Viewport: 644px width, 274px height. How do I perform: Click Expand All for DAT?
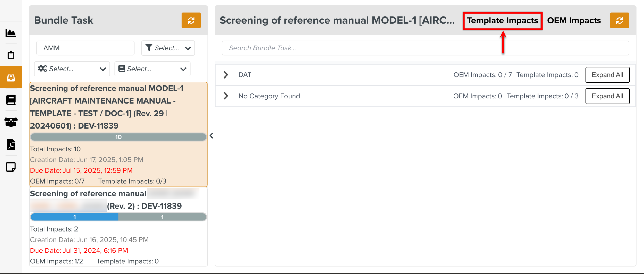coord(607,75)
